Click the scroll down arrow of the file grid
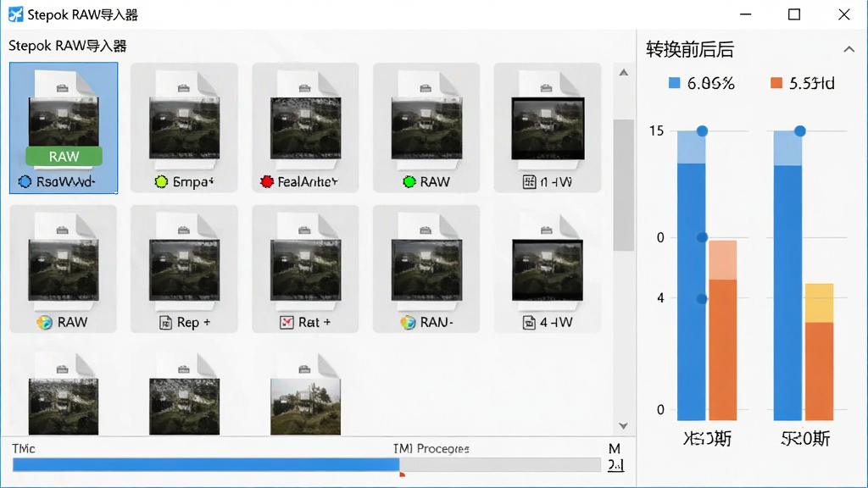The image size is (868, 488). point(623,425)
